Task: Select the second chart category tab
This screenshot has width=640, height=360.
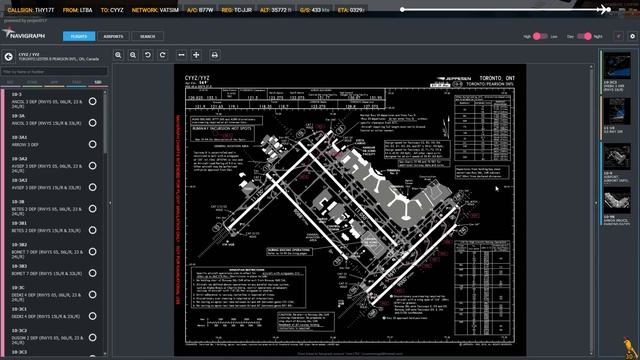Action: 32,83
